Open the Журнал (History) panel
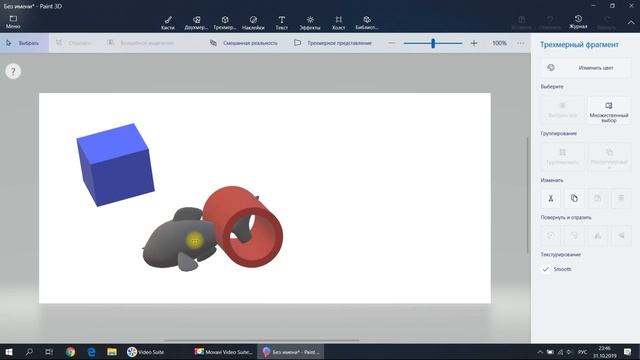The width and height of the screenshot is (640, 360). tap(578, 22)
